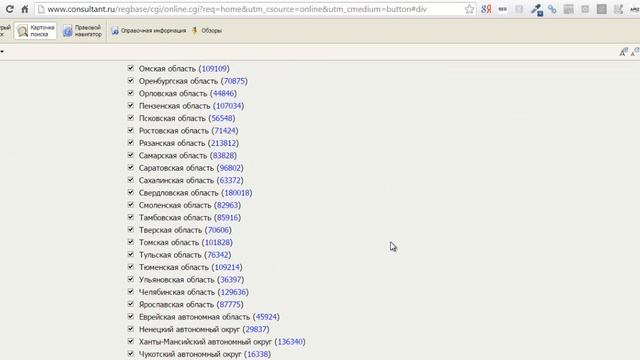
Task: Bookmark this page with the star icon
Action: click(469, 9)
